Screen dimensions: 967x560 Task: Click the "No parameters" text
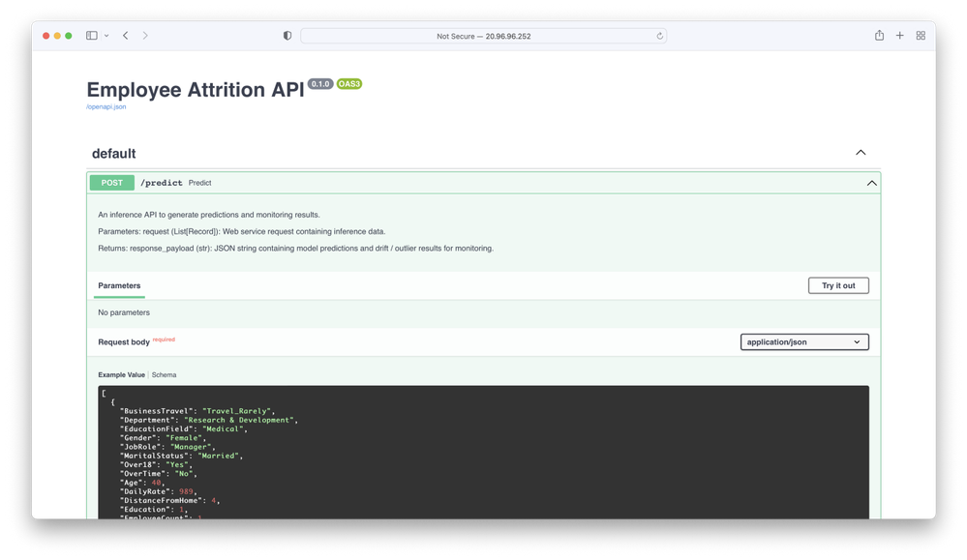[124, 312]
